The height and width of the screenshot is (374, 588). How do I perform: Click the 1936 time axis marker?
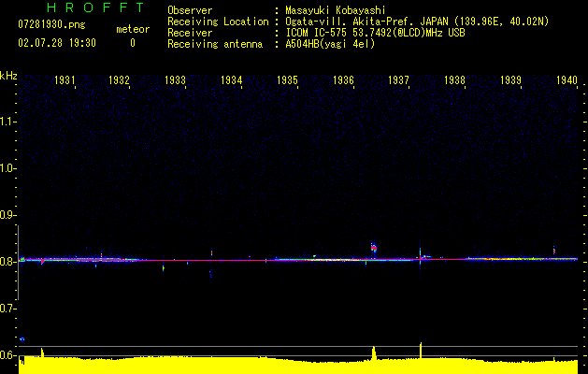pyautogui.click(x=343, y=80)
